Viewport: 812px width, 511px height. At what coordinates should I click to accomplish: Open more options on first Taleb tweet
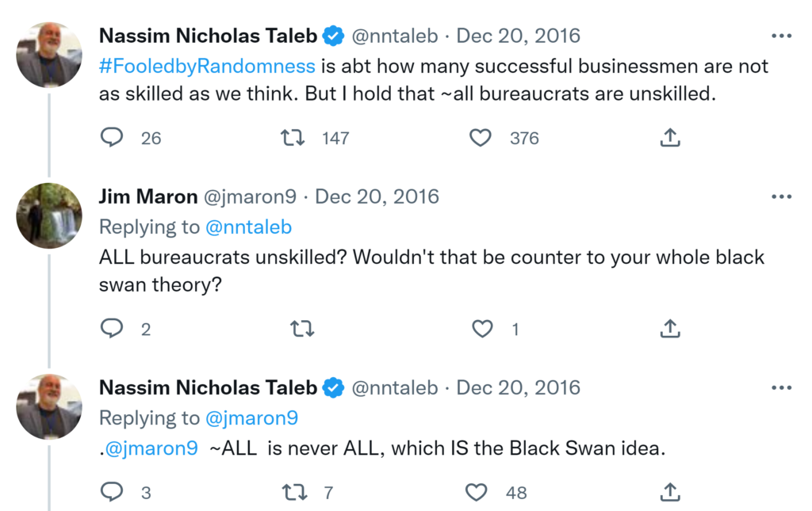click(x=781, y=36)
